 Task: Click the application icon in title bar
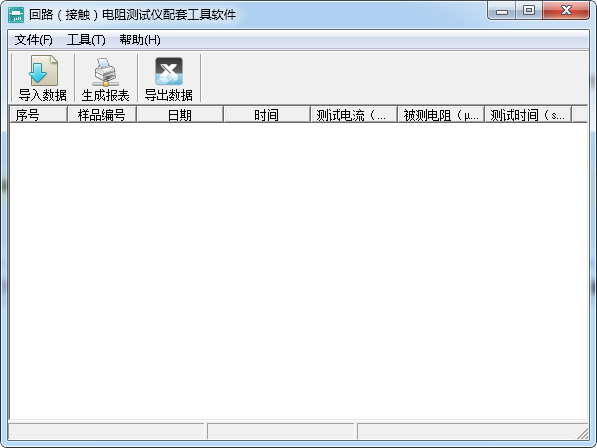tap(16, 14)
